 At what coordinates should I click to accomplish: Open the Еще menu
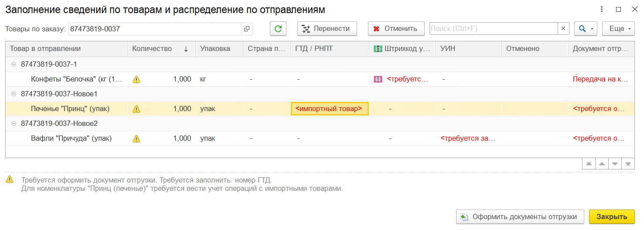point(618,29)
